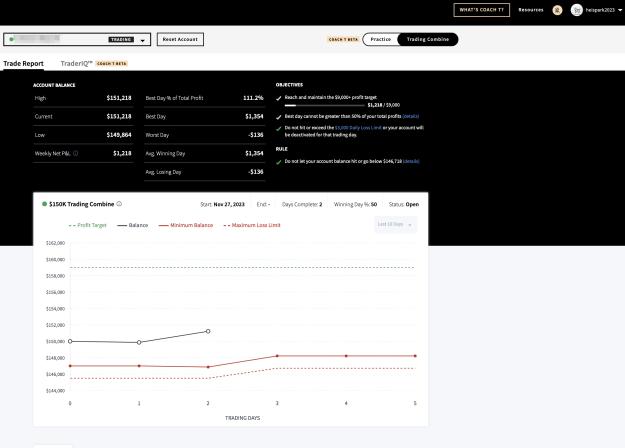Click the Best Day % of Total Profit value 111.2%
Screen dimensions: 625x448
click(x=253, y=98)
